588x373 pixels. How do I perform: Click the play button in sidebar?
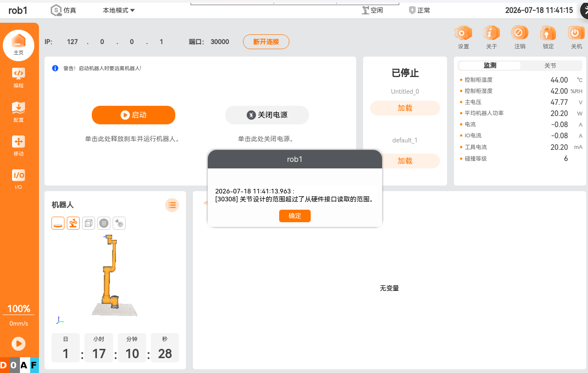(19, 344)
